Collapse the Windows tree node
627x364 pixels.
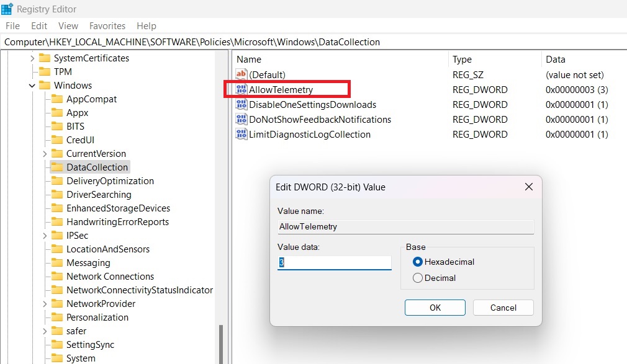coord(32,85)
